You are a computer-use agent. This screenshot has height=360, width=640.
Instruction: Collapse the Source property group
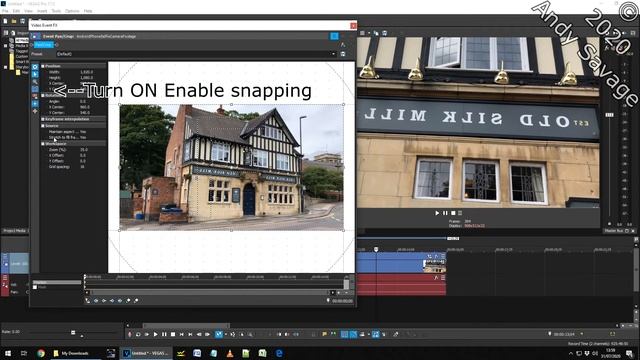click(43, 126)
